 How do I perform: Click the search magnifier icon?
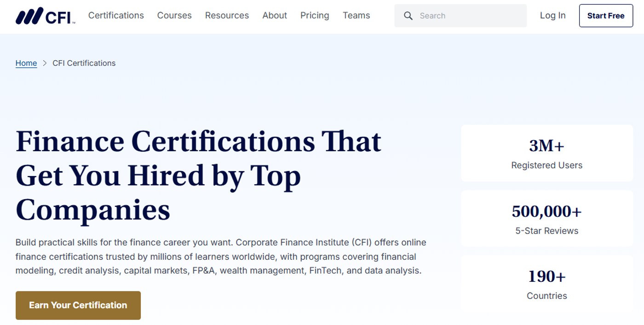408,16
